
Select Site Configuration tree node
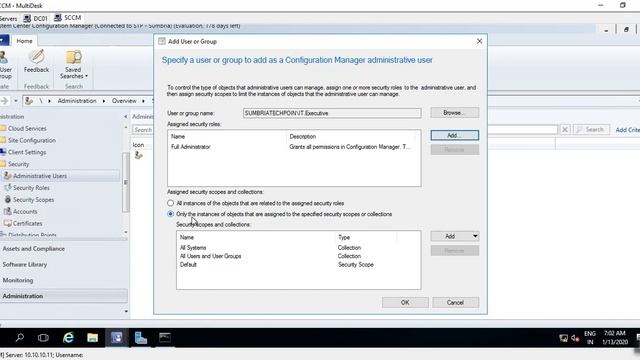point(31,140)
